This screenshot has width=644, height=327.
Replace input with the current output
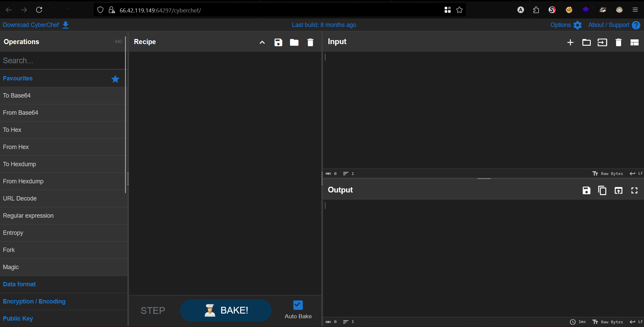tap(618, 190)
